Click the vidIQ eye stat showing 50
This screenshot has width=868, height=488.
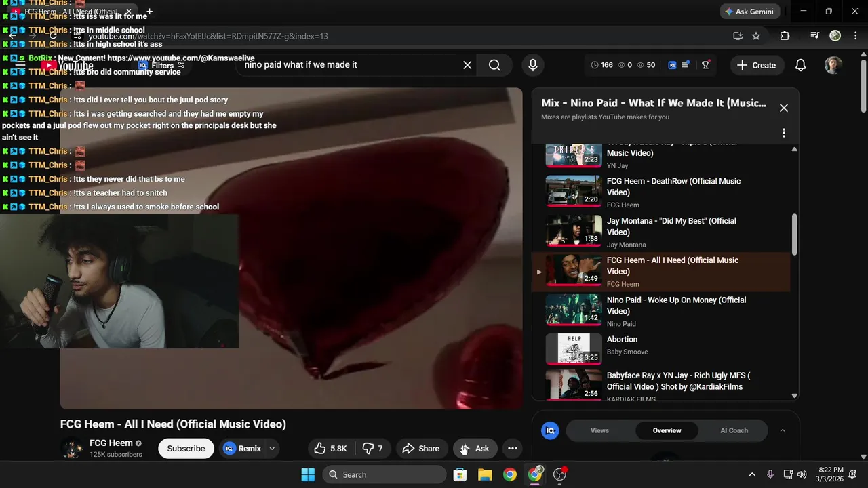click(646, 65)
